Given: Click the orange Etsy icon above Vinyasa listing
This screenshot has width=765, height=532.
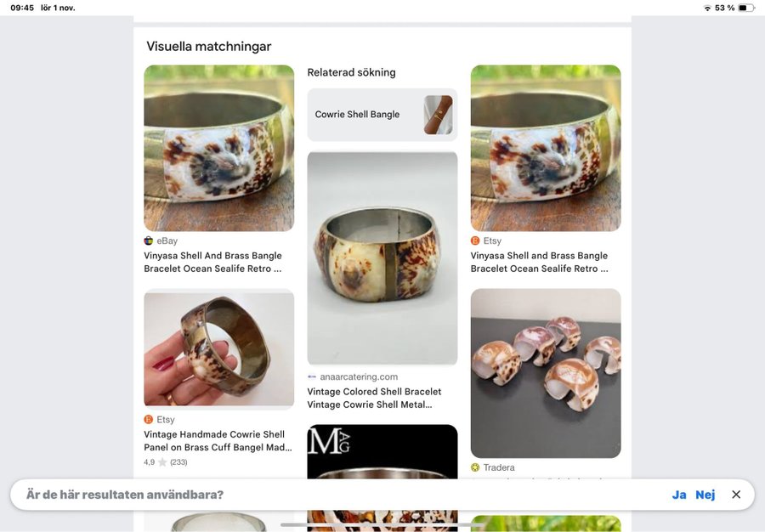Looking at the screenshot, I should (x=475, y=241).
